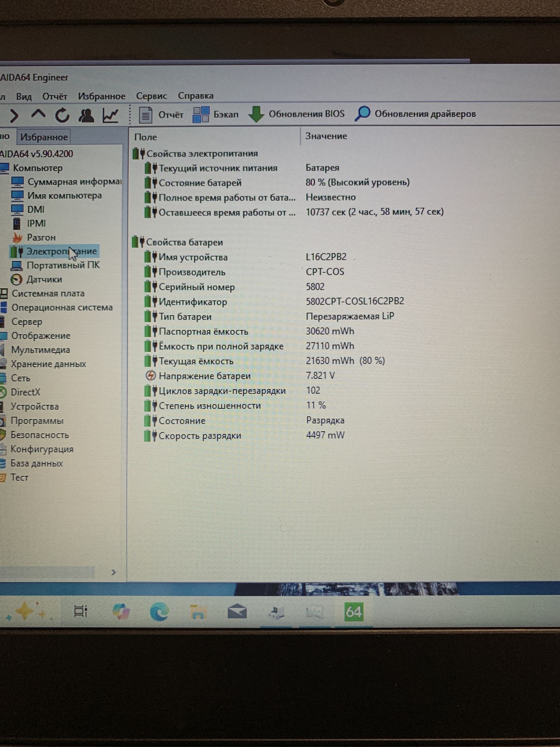Viewport: 560px width, 747px height.
Task: Open the Сервис menu
Action: (151, 96)
